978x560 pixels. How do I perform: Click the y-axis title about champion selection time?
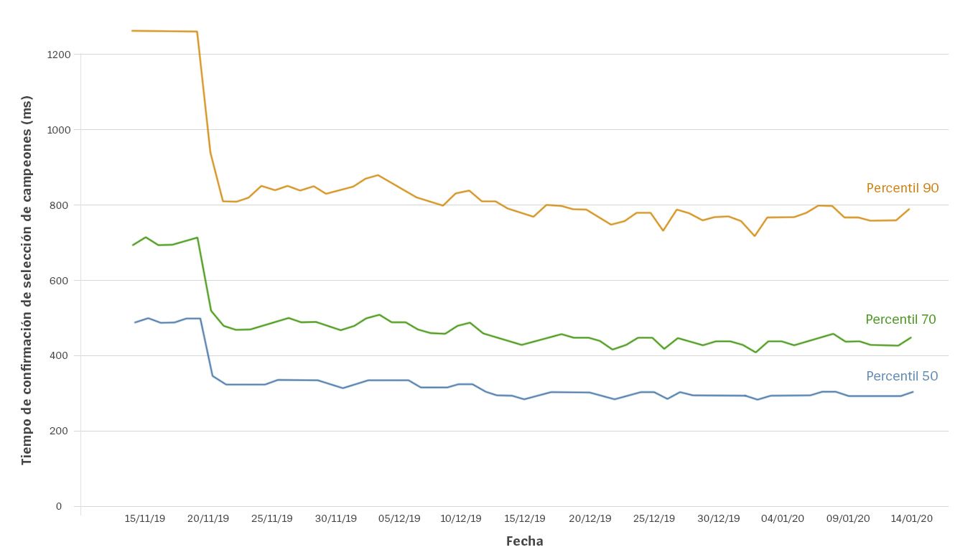point(27,280)
